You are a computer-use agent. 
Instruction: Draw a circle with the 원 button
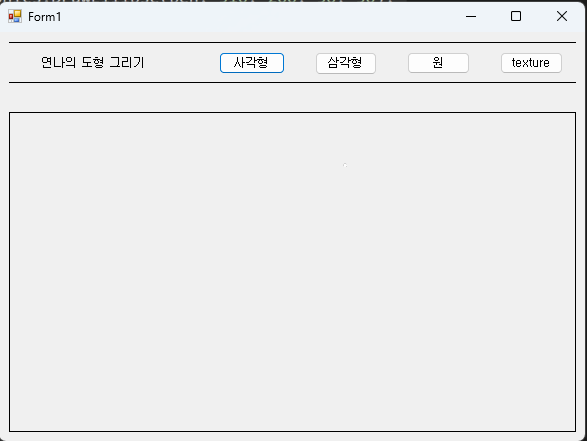pyautogui.click(x=438, y=63)
